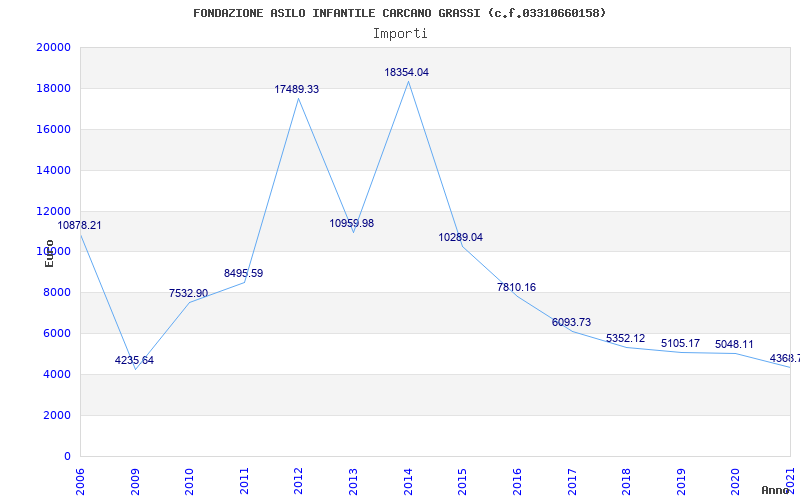
Task: Click x-axis year label 2019
Action: click(681, 481)
